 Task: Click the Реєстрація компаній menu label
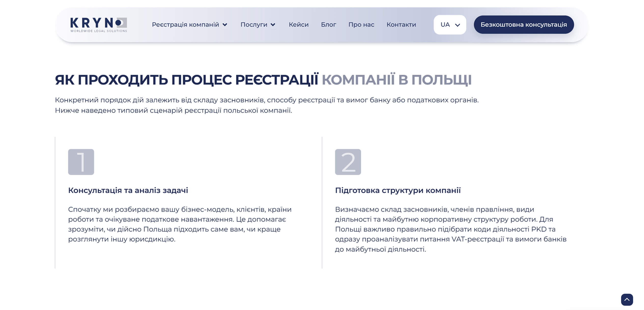185,25
